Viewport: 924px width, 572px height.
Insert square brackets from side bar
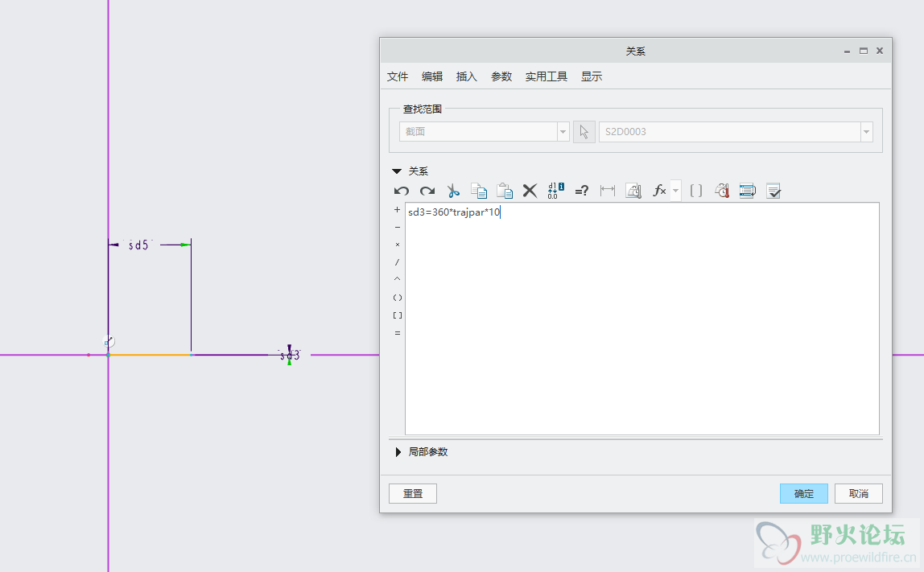tap(397, 315)
